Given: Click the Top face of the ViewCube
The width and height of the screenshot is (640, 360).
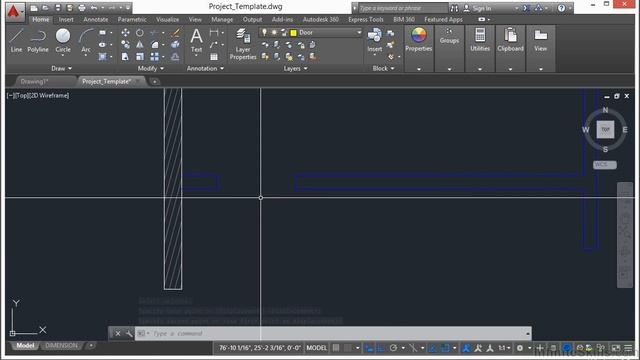Looking at the screenshot, I should [605, 129].
